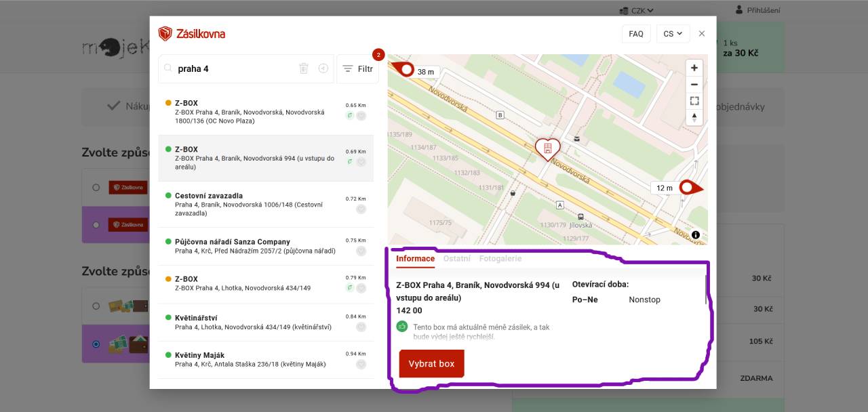Viewport: 868px width, 412px height.
Task: Select the Květiny Maják list entry
Action: 266,359
